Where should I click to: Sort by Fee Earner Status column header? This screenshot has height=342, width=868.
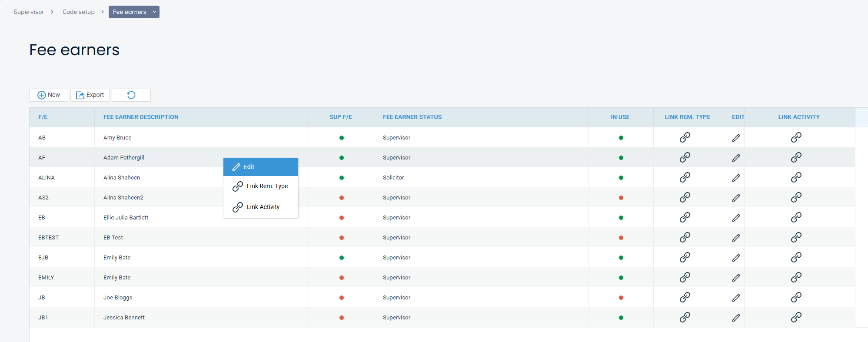(x=412, y=117)
